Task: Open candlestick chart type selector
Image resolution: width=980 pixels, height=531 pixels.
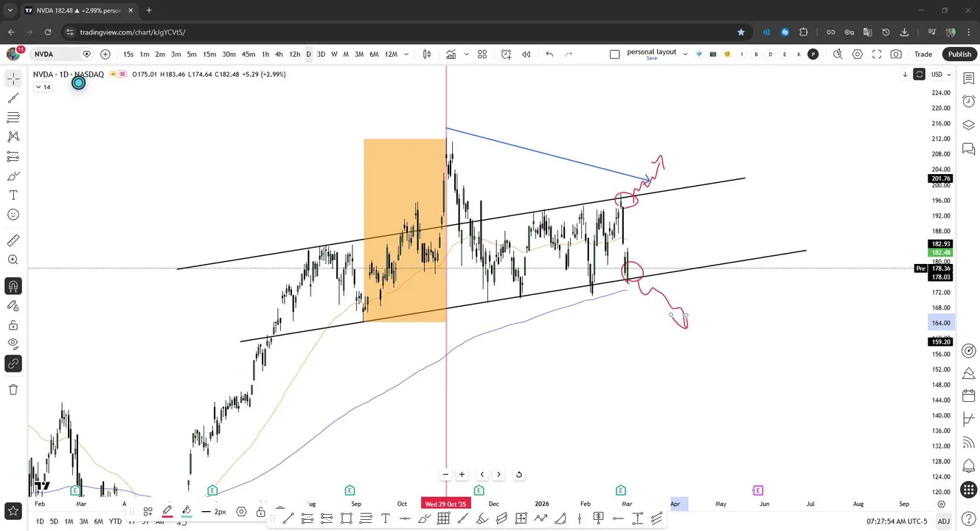Action: pos(427,54)
